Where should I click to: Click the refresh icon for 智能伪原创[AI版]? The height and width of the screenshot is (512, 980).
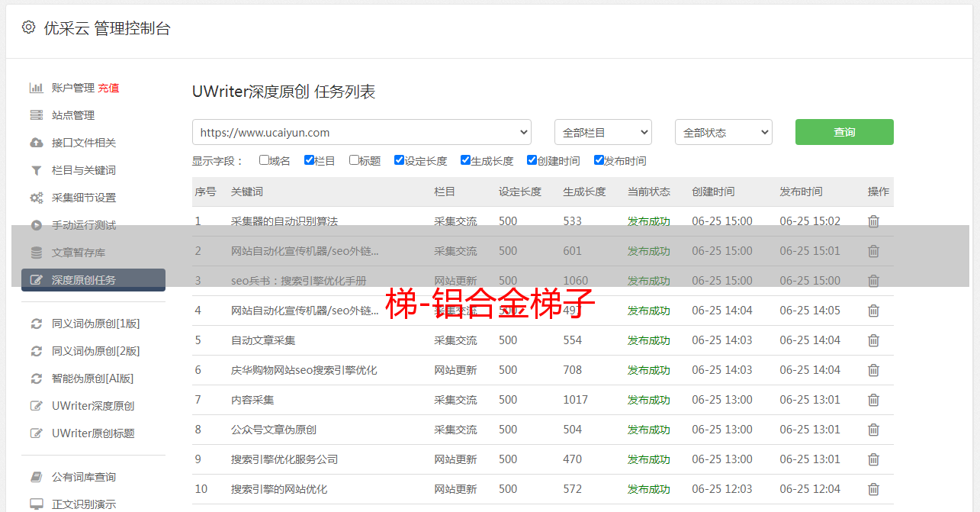click(36, 378)
